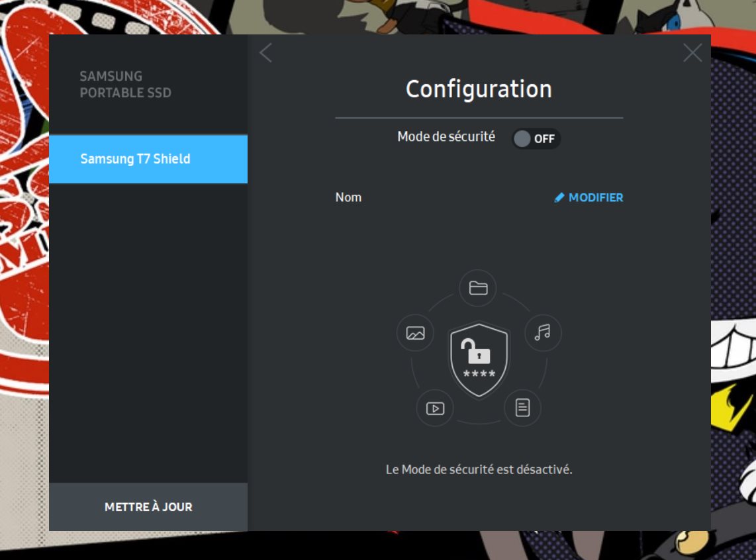Click 'Le Mode de sécurité est désactivé.' text
Screen dimensions: 756x560
tap(479, 469)
